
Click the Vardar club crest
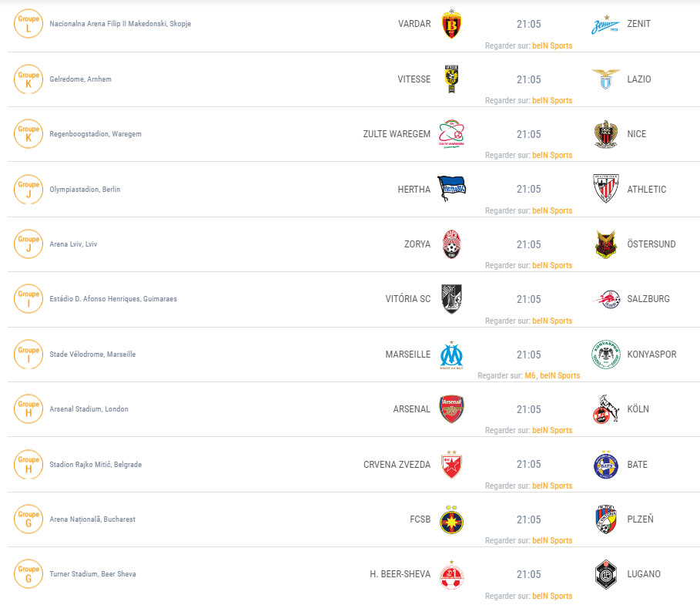pos(451,24)
